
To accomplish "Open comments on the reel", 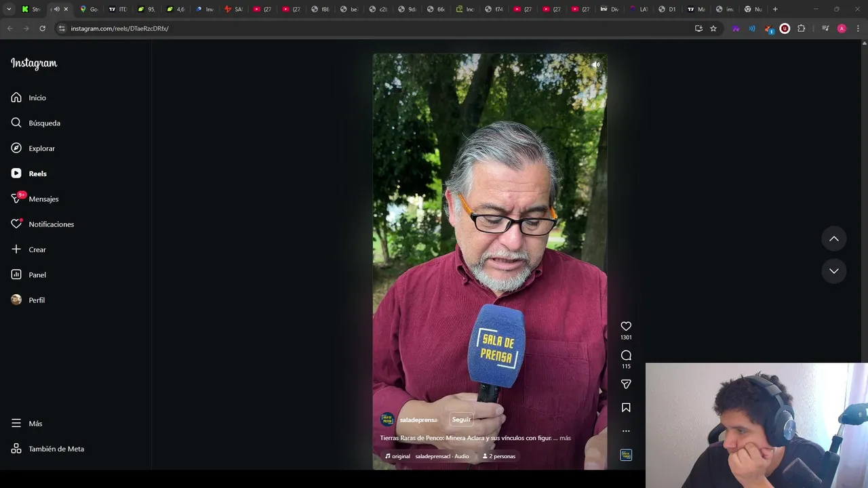I will click(626, 355).
